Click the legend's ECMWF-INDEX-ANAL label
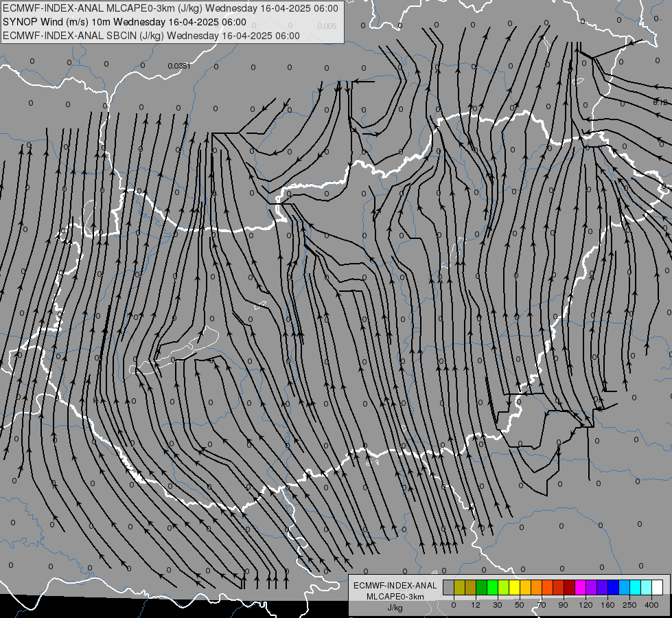Image resolution: width=672 pixels, height=618 pixels. click(x=395, y=586)
